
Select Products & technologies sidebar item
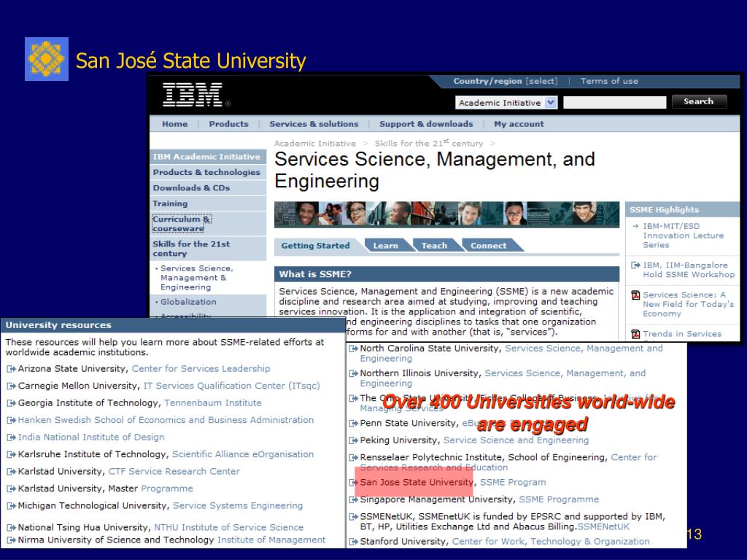click(208, 172)
